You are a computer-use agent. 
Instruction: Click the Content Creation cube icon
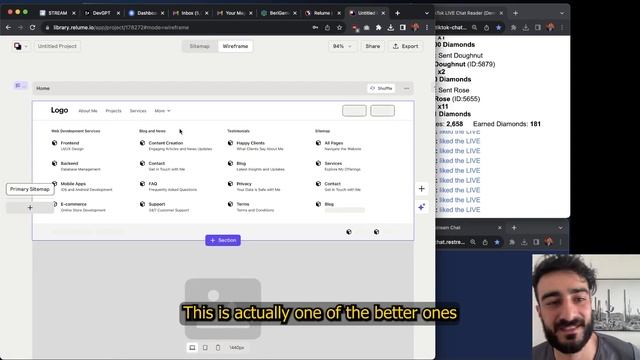click(142, 143)
